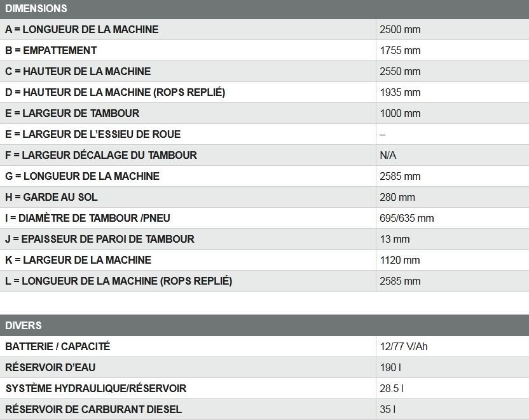Image resolution: width=529 pixels, height=420 pixels.
Task: Click the 2500 mm value cell
Action: point(400,29)
